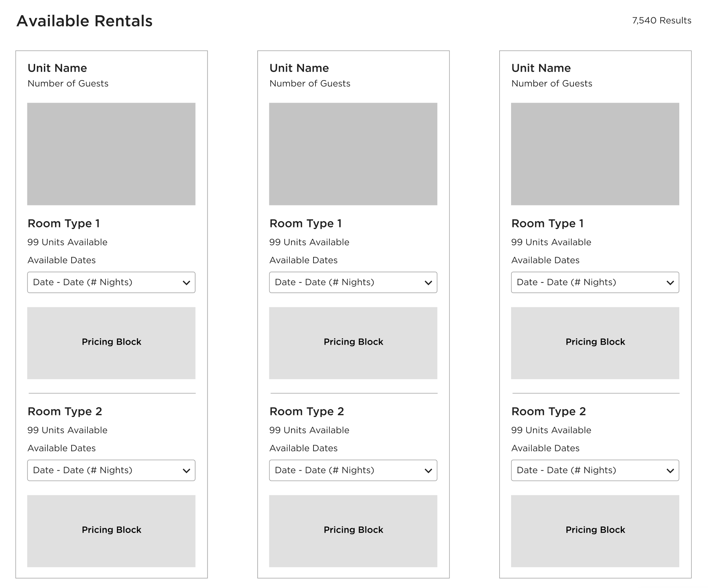Expand Room Type 2 dates dropdown in middle card

tap(353, 470)
